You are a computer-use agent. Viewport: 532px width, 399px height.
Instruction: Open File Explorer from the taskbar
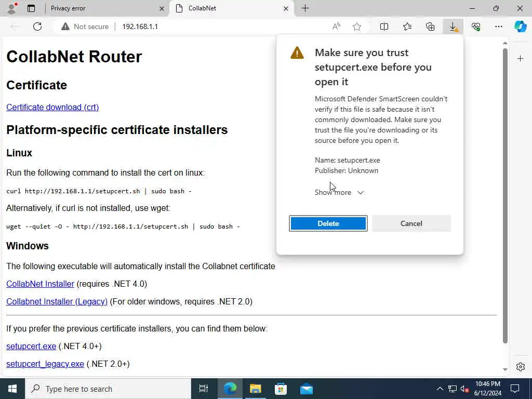(x=255, y=389)
